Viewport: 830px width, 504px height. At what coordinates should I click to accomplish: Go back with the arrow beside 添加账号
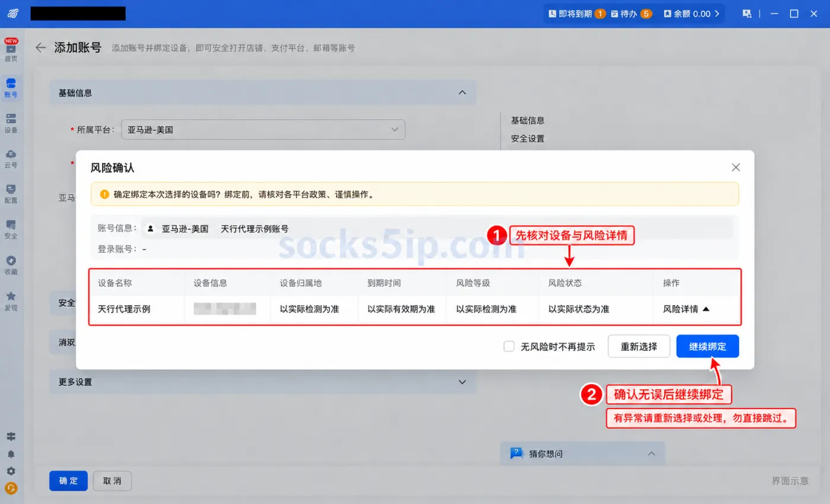click(40, 48)
